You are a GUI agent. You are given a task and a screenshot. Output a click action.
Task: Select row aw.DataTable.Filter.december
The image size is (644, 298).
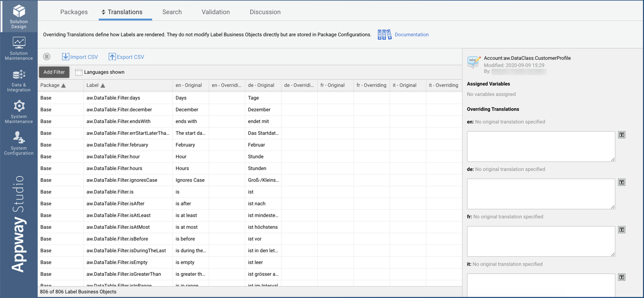coord(250,109)
